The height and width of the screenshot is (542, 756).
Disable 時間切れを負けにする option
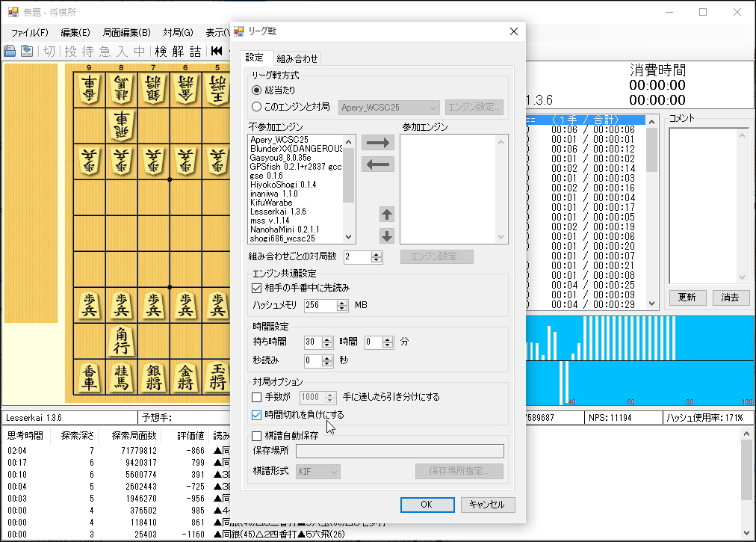pos(256,416)
